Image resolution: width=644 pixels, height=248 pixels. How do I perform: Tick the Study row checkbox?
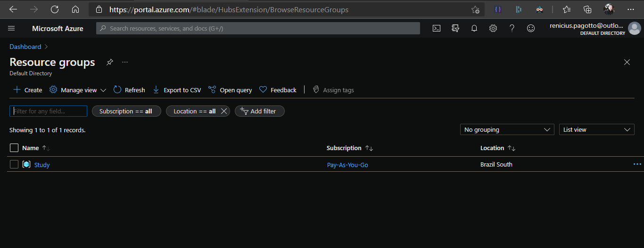[x=14, y=164]
